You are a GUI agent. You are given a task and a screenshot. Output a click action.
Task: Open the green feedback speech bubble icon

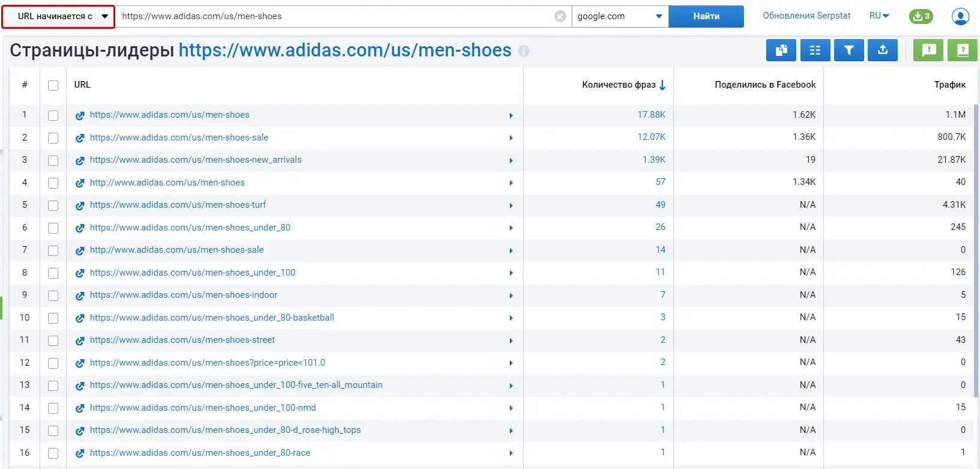click(x=928, y=50)
